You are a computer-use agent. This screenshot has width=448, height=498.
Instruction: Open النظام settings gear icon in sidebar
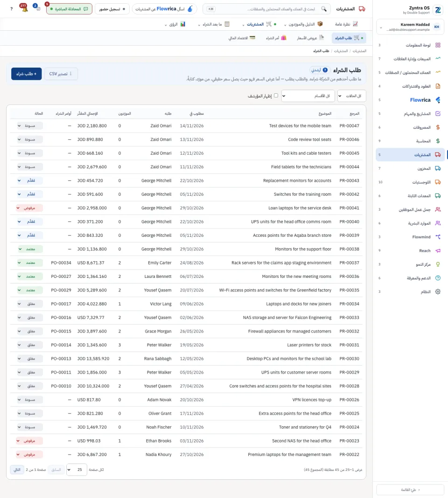tap(438, 291)
